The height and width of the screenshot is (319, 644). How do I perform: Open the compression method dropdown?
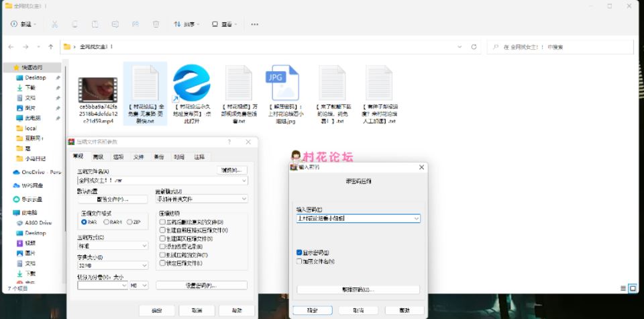click(x=145, y=245)
